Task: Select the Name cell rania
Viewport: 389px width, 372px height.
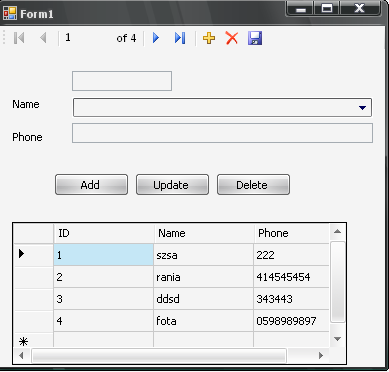Action: 204,277
